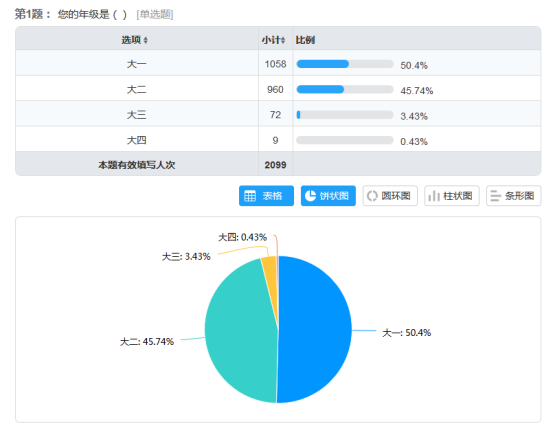This screenshot has width=554, height=426.
Task: Click the 比例 column header
Action: 305,40
